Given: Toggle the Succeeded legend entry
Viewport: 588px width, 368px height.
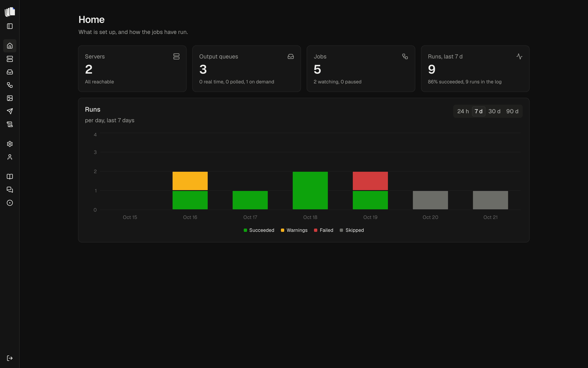Looking at the screenshot, I should point(259,230).
